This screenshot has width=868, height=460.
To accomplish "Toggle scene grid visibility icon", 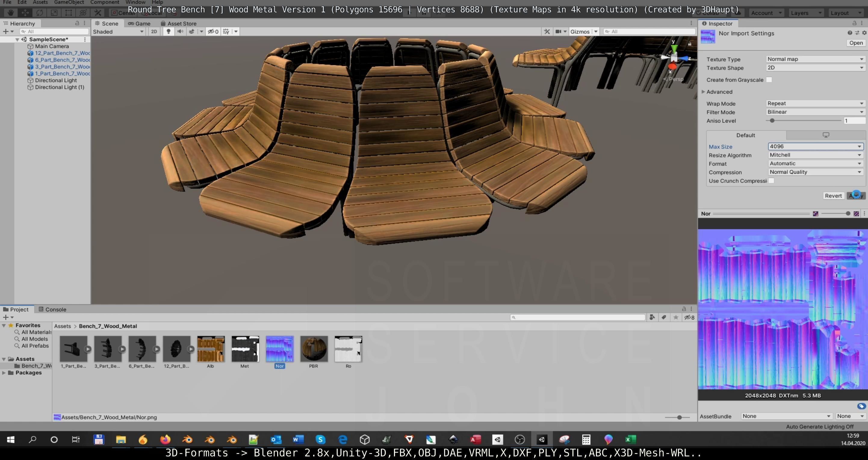I will click(226, 31).
